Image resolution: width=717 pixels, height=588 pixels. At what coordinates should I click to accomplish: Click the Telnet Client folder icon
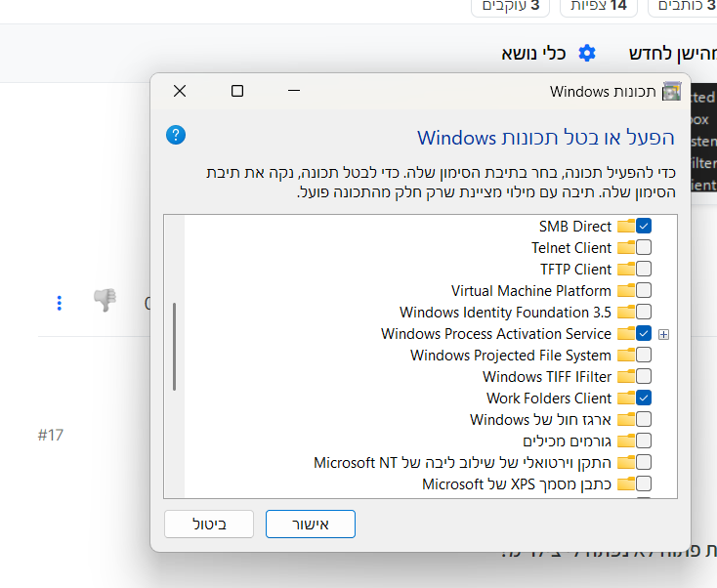click(626, 247)
